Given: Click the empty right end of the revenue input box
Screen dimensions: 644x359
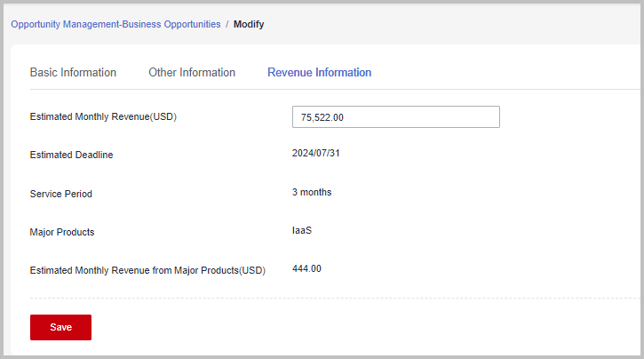Looking at the screenshot, I should (x=471, y=117).
